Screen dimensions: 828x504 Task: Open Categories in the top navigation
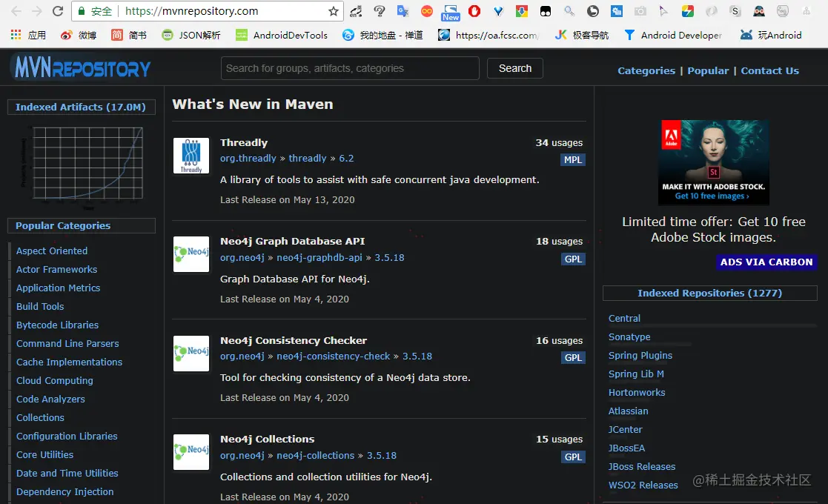point(646,70)
